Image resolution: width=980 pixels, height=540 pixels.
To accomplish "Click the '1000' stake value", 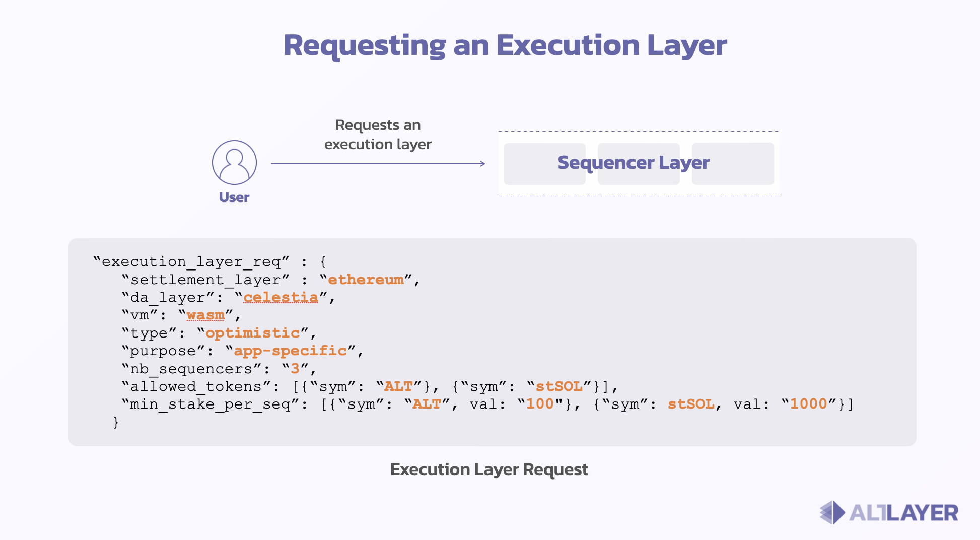I will click(x=808, y=404).
